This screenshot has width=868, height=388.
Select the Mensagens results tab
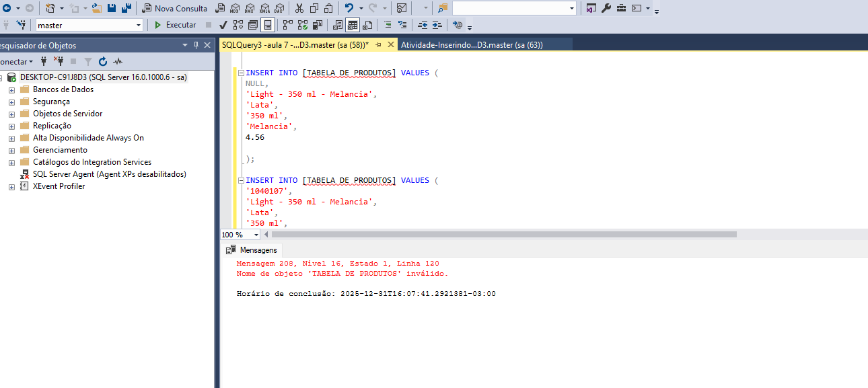coord(252,249)
